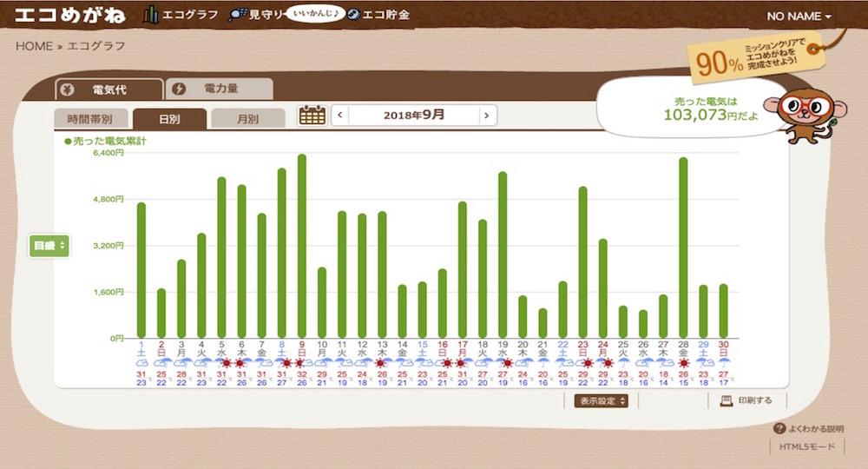Click the bar for day 19
This screenshot has width=868, height=469.
(x=503, y=255)
